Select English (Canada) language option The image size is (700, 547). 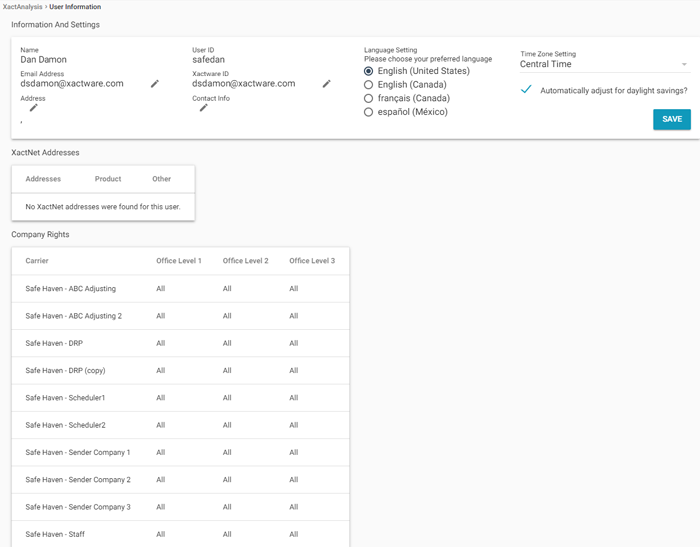pyautogui.click(x=369, y=85)
